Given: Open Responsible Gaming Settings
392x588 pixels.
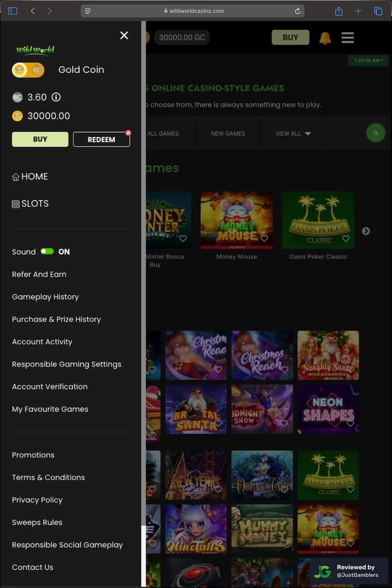Looking at the screenshot, I should 67,364.
